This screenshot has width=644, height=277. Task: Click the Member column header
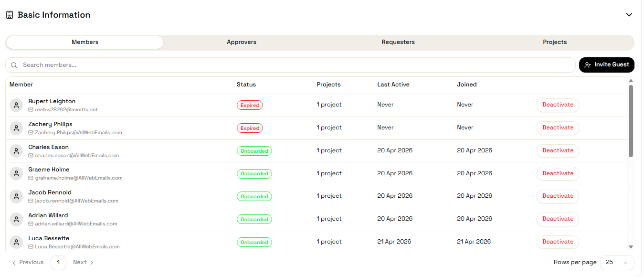(21, 85)
